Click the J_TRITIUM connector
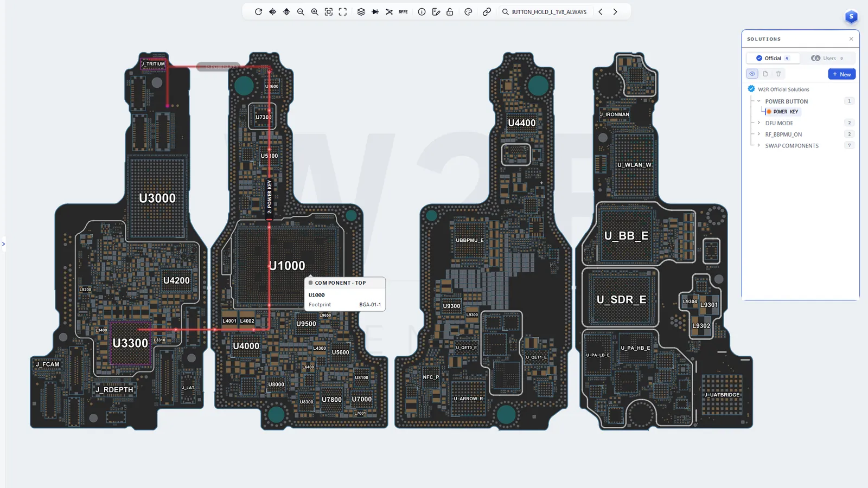The height and width of the screenshot is (488, 868). point(153,64)
